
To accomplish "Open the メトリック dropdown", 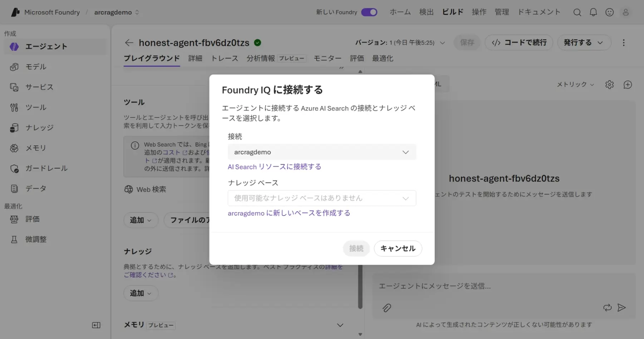I will coord(575,84).
